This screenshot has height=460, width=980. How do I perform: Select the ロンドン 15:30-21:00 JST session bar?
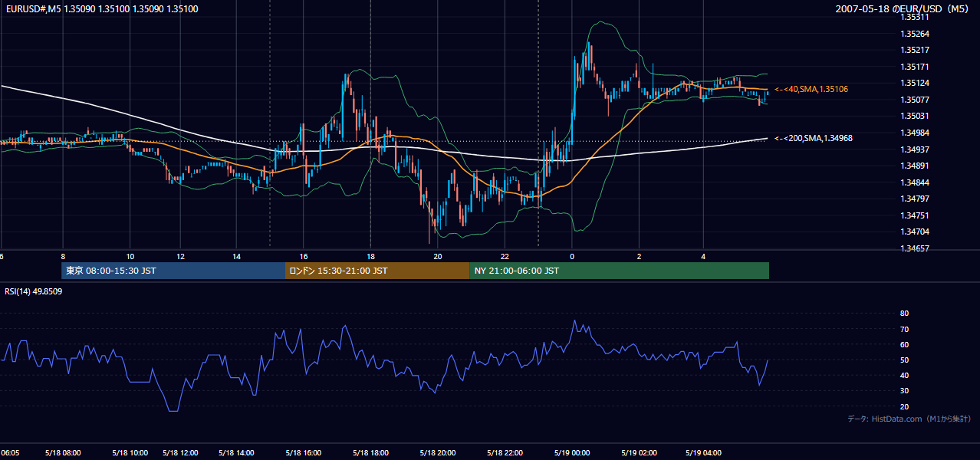(377, 271)
